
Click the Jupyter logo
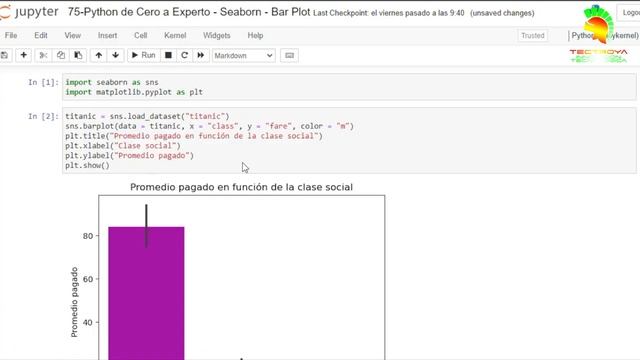tap(29, 12)
